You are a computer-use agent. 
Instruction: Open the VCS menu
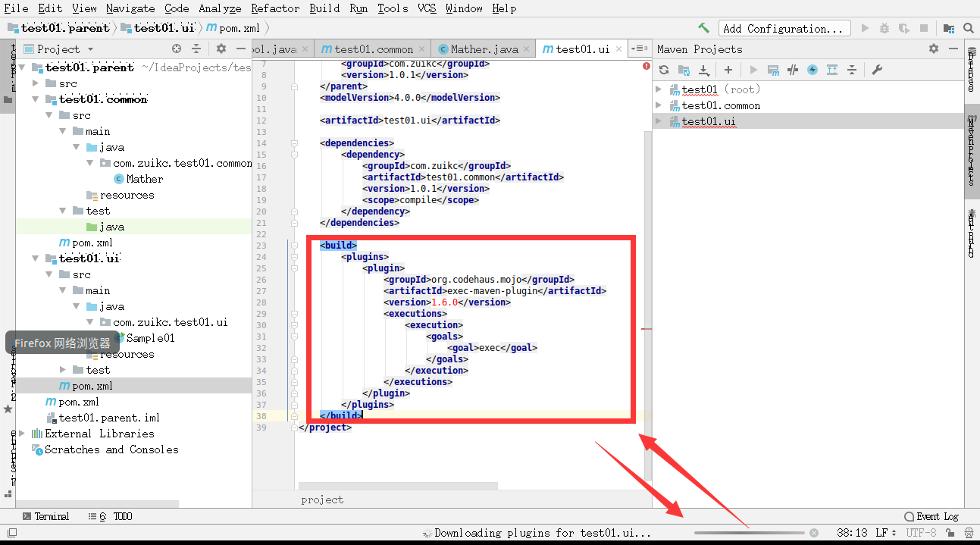(427, 8)
